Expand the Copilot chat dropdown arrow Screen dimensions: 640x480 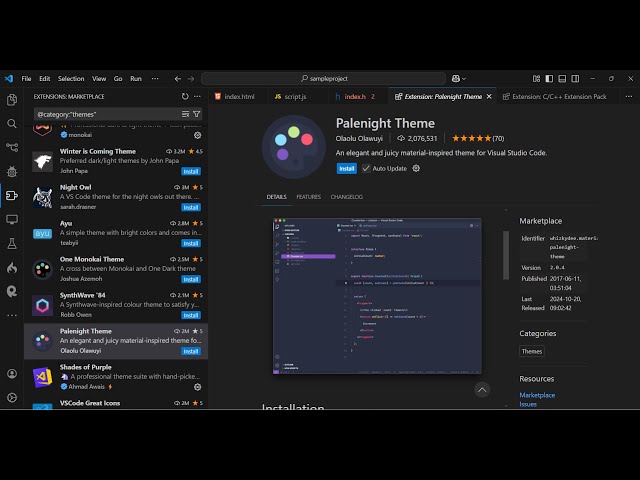[x=465, y=78]
